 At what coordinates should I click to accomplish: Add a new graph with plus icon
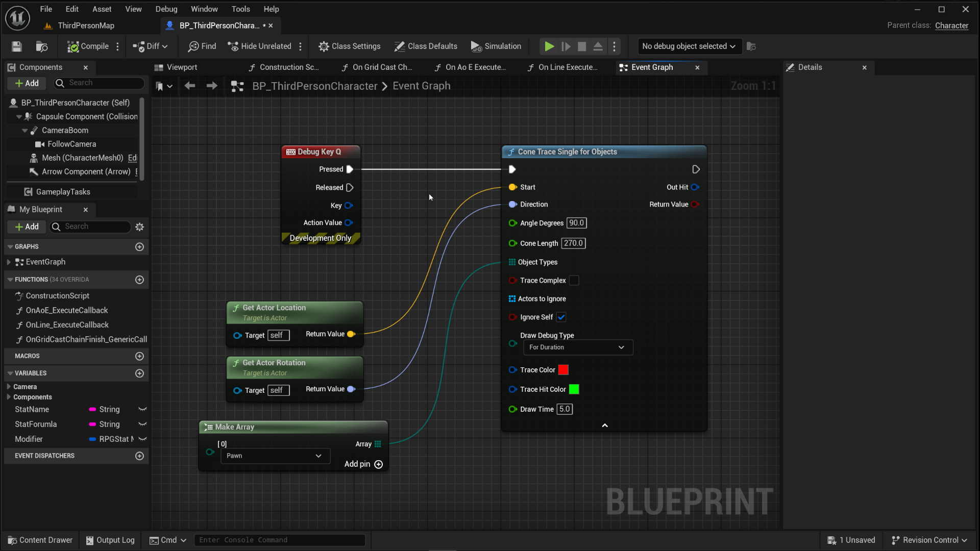140,247
